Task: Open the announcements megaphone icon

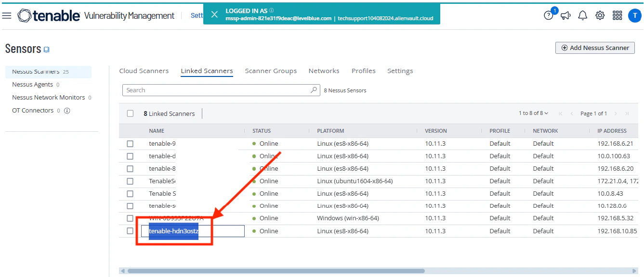Action: tap(565, 15)
